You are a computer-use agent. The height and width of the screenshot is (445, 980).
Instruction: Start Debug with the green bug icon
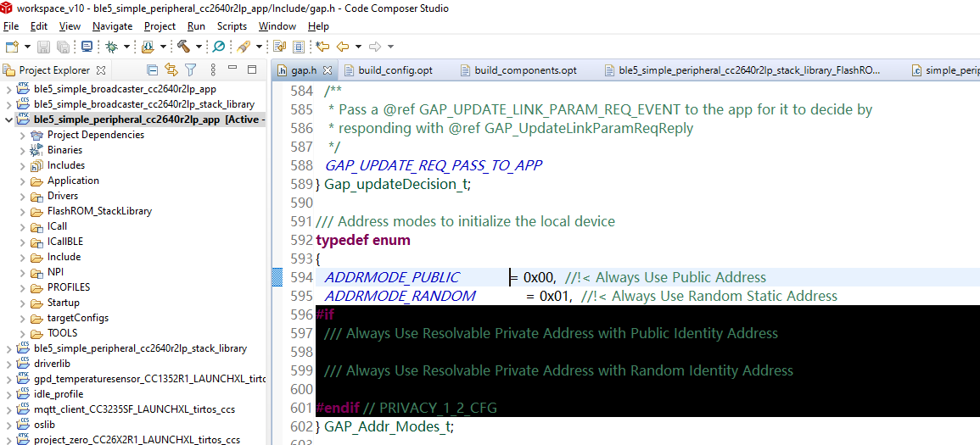point(111,47)
